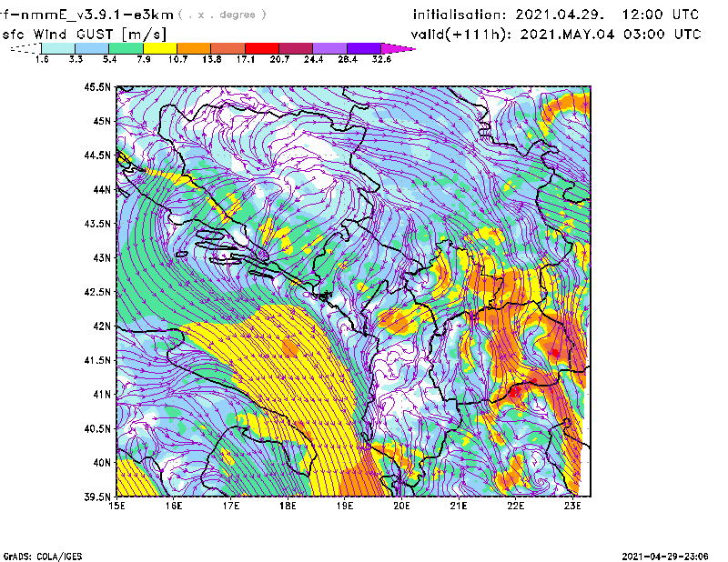
Task: Click the 'sfc Wind GUST [m/s]' title
Action: (85, 35)
